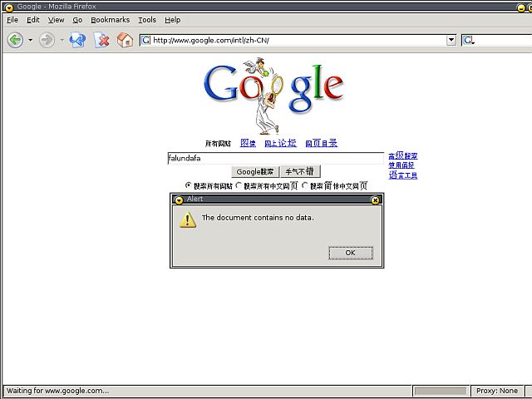Screen dimensions: 532x399
Task: Open the Forward button history dropdown
Action: 62,40
